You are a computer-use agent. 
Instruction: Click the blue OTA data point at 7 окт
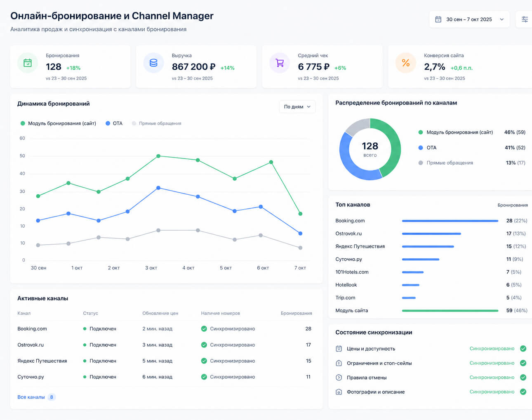(x=300, y=234)
